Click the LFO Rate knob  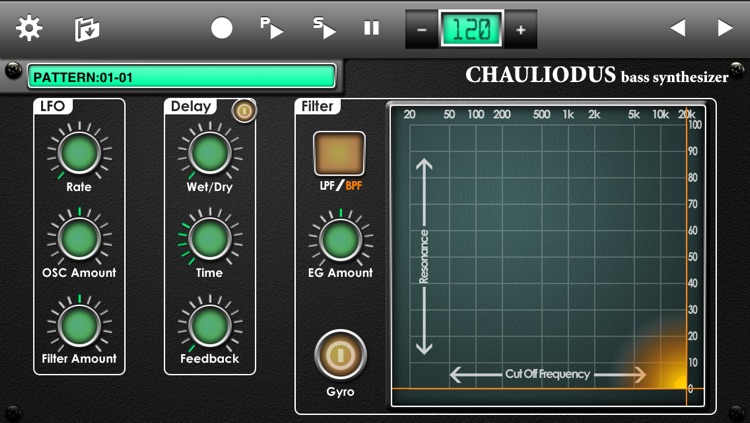click(79, 153)
